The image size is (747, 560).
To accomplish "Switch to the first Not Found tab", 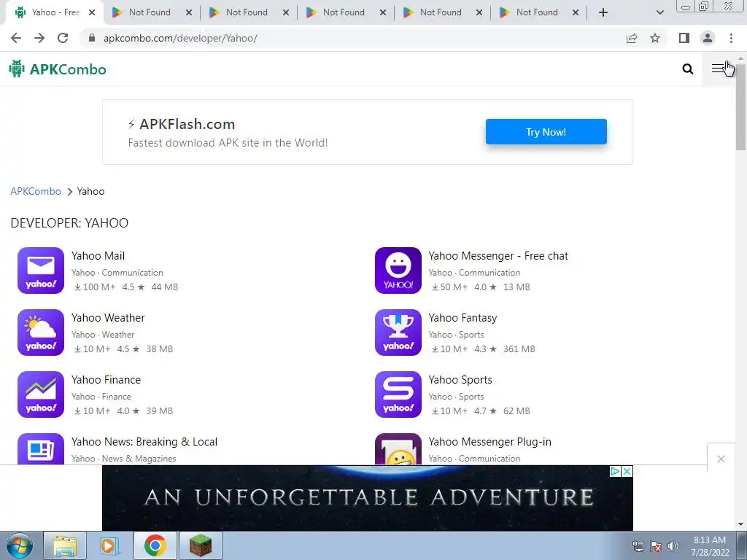I will pyautogui.click(x=150, y=12).
